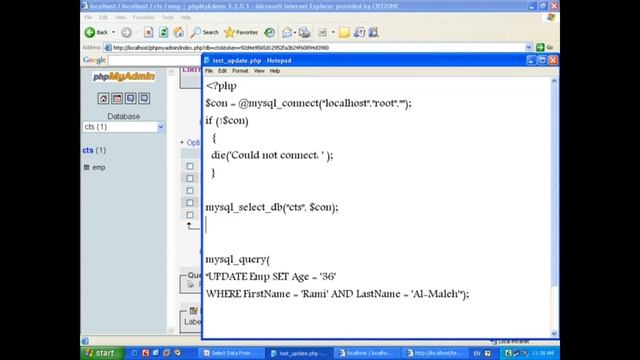Go to IE Home page icon
The image size is (640, 360).
[x=178, y=32]
